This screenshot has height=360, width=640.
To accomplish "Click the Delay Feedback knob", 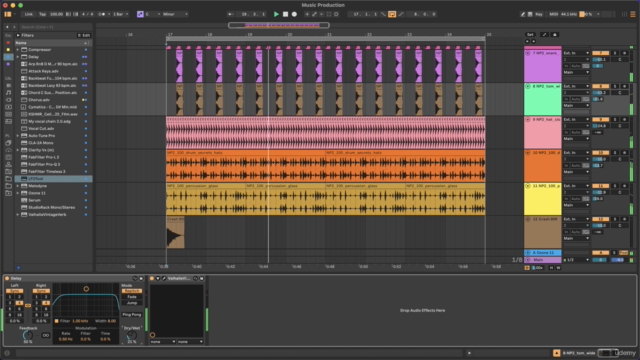I will click(27, 335).
